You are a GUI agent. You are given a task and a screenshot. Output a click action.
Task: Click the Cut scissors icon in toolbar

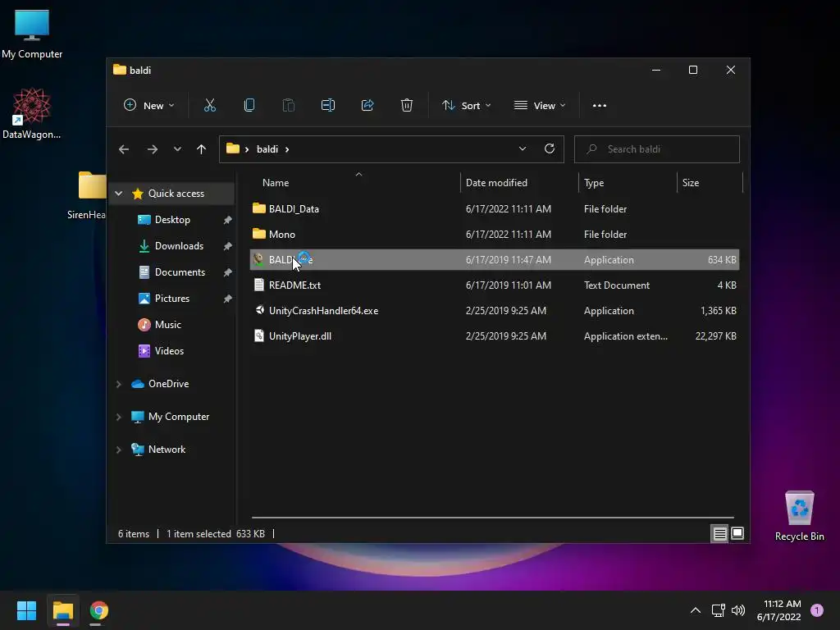coord(209,106)
